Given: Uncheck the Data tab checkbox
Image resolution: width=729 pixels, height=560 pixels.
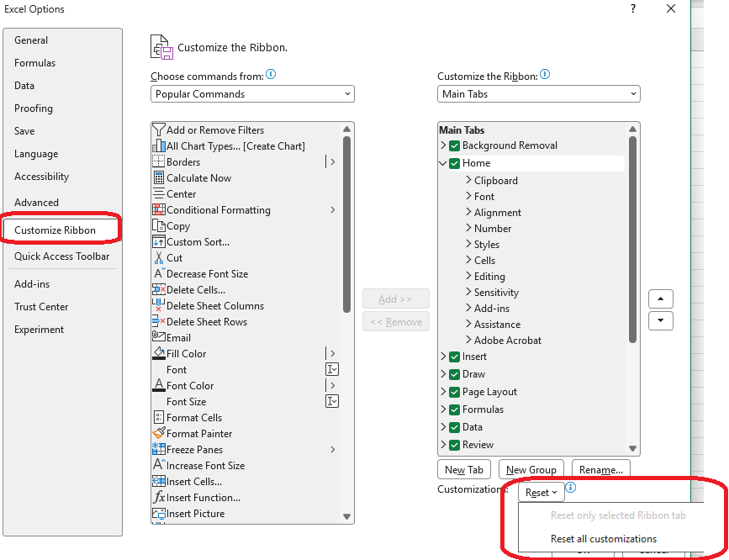Looking at the screenshot, I should (454, 427).
